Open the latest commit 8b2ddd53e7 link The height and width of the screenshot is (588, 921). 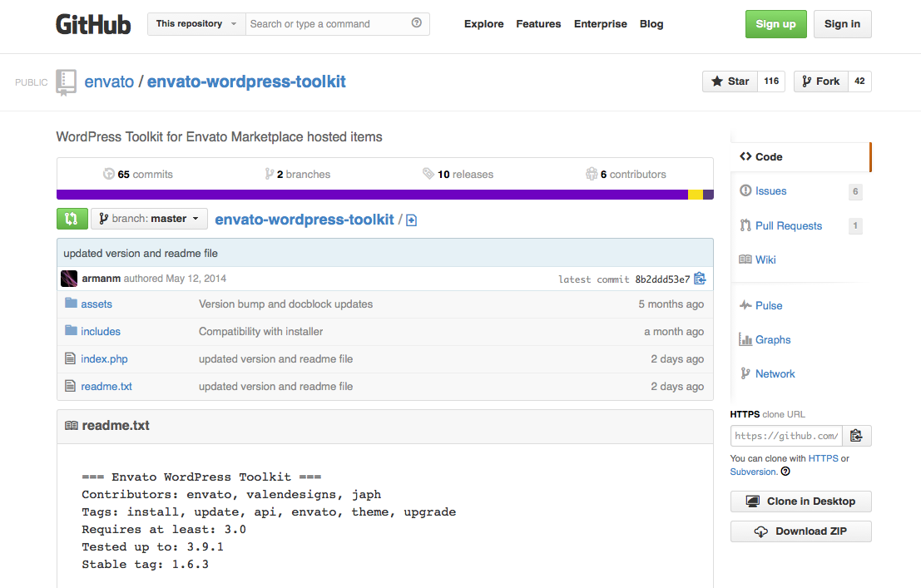pos(662,279)
